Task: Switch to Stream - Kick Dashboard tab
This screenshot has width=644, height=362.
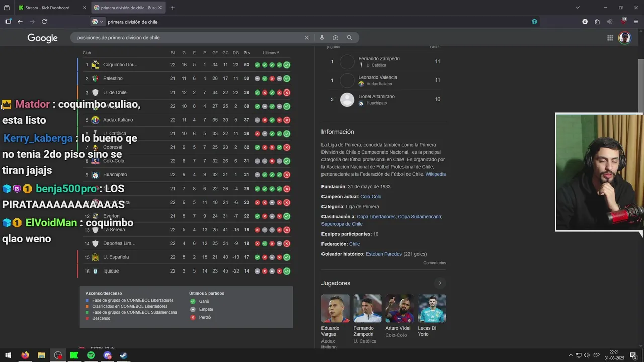Action: (47, 8)
